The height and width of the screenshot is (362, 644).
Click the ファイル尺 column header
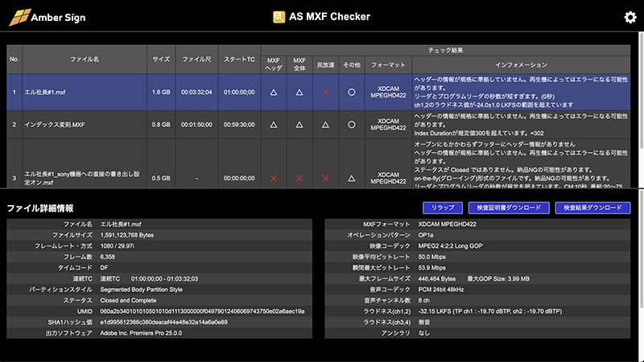[x=196, y=59]
